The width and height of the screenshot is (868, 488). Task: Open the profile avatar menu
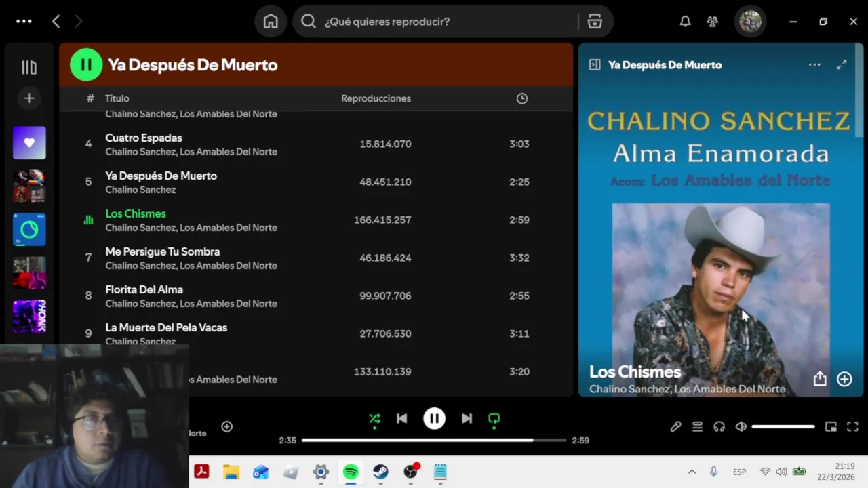750,22
